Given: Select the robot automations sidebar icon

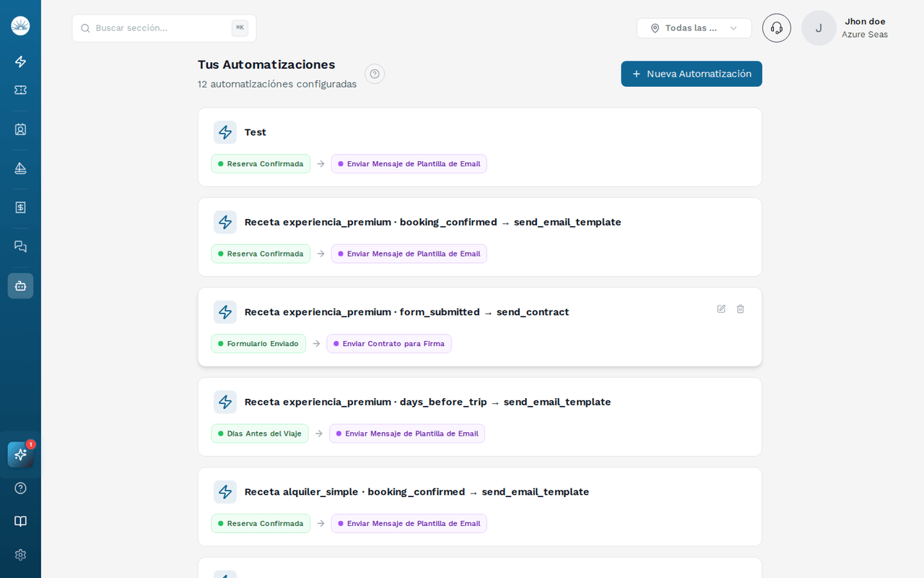Looking at the screenshot, I should coord(20,285).
